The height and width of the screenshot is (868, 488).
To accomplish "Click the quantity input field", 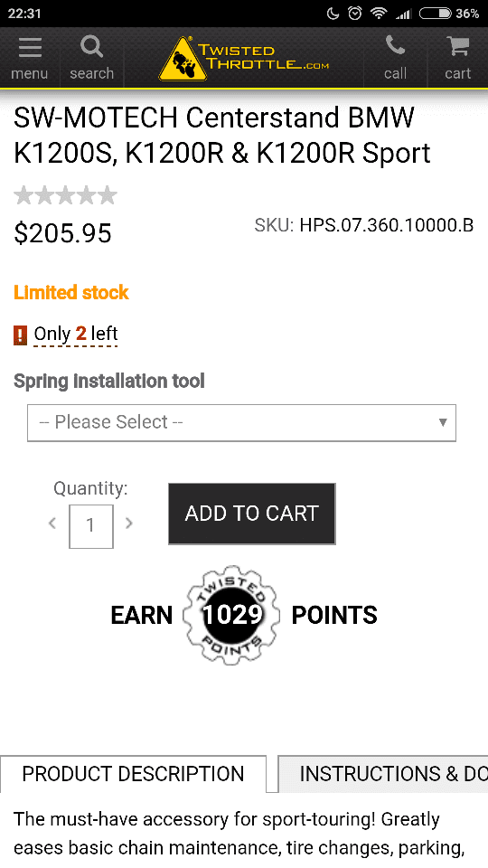I will [91, 526].
